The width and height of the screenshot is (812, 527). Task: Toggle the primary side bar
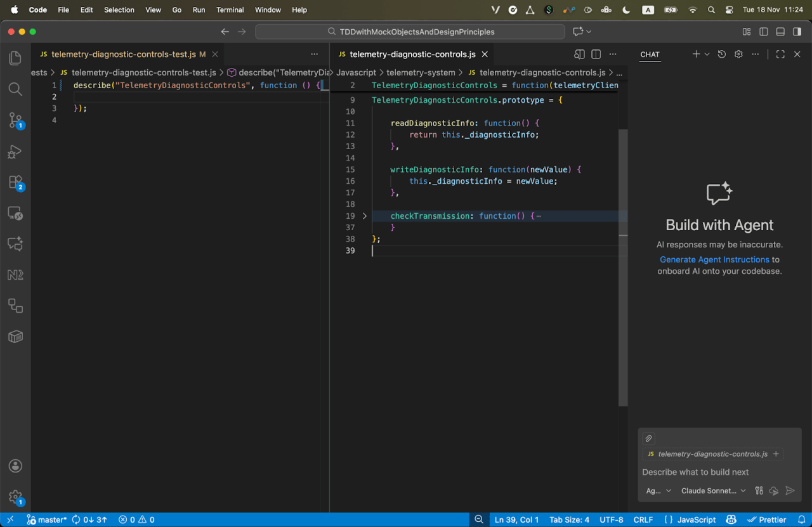[x=764, y=32]
